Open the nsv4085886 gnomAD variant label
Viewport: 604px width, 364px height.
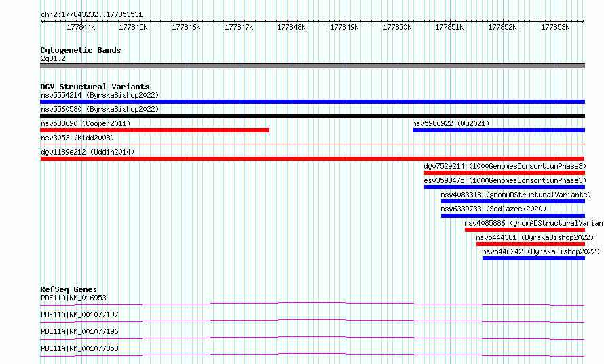click(x=534, y=223)
